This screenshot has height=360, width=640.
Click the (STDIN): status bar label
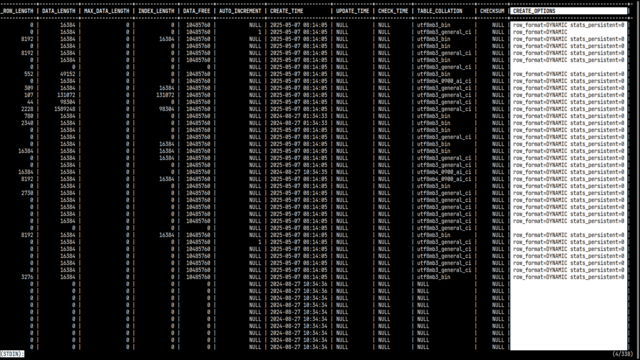click(x=12, y=354)
